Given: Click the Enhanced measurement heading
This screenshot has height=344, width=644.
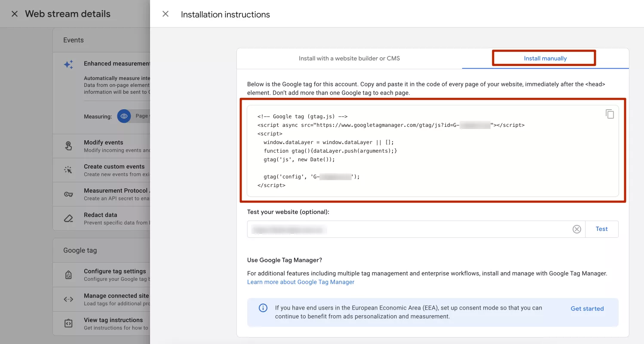Looking at the screenshot, I should [117, 64].
